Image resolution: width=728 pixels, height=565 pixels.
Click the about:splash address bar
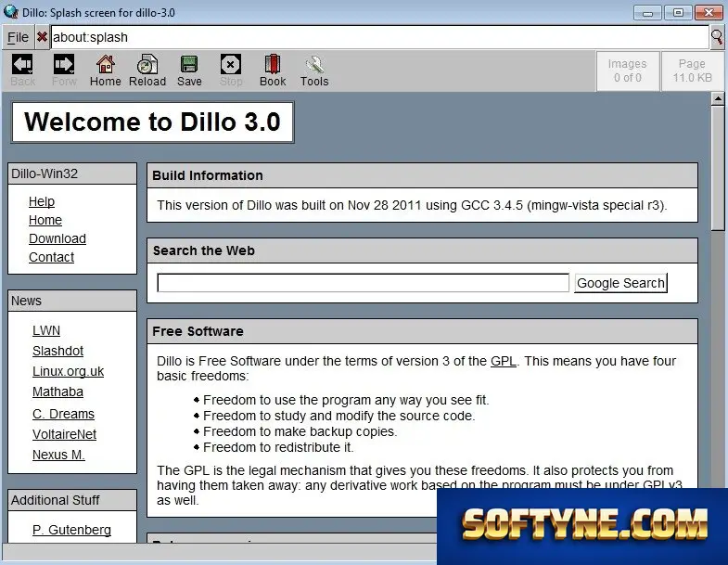(x=380, y=37)
